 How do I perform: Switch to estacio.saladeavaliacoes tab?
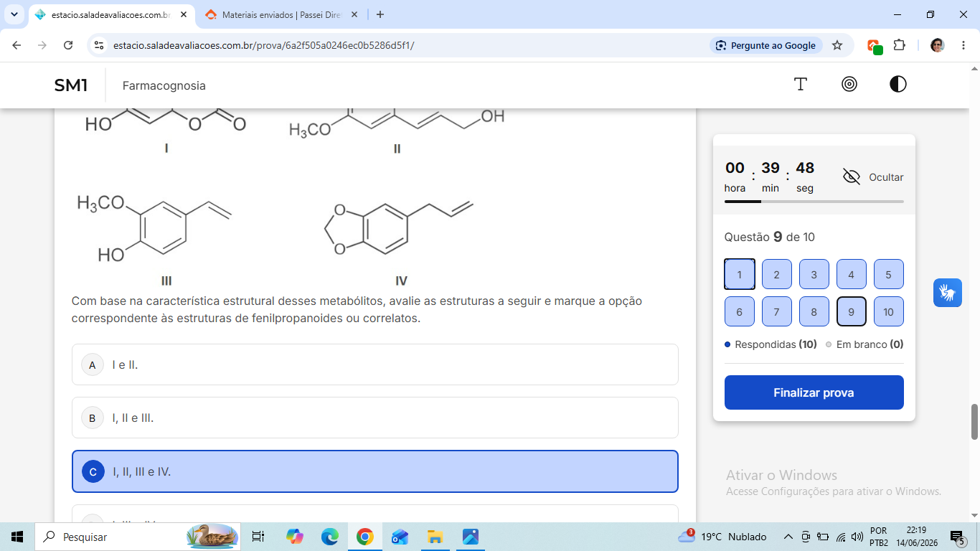[112, 14]
